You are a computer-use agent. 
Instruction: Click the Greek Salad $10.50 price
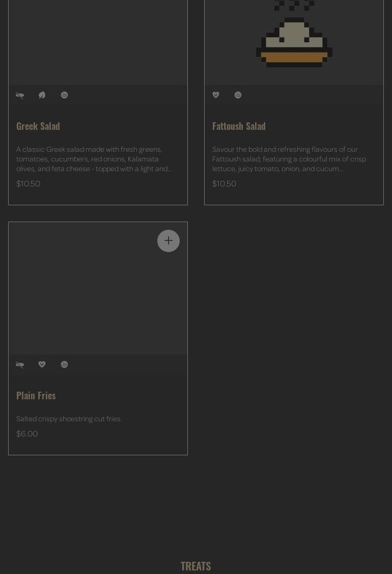click(x=29, y=183)
